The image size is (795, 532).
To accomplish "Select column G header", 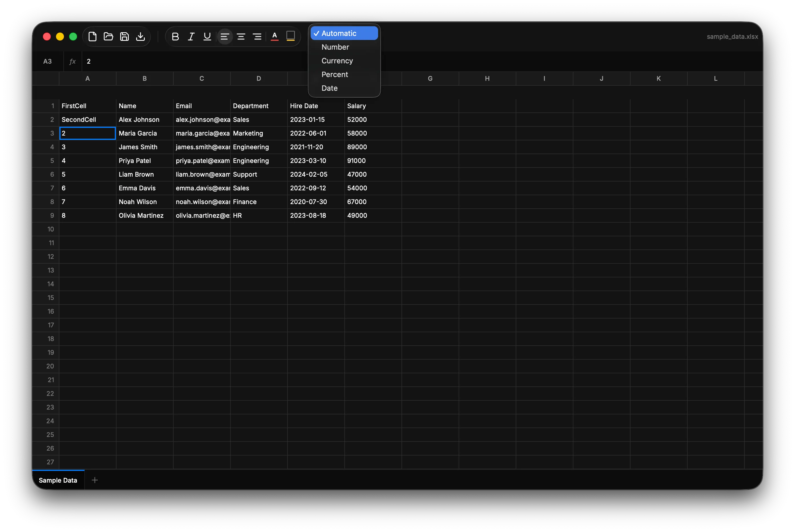I will [x=430, y=79].
